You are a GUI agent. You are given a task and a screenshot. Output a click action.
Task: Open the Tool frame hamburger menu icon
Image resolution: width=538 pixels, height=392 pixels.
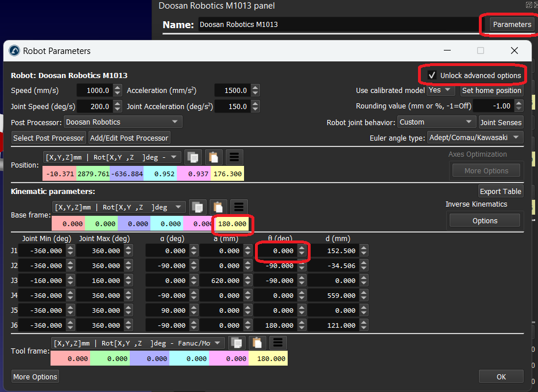(x=278, y=343)
